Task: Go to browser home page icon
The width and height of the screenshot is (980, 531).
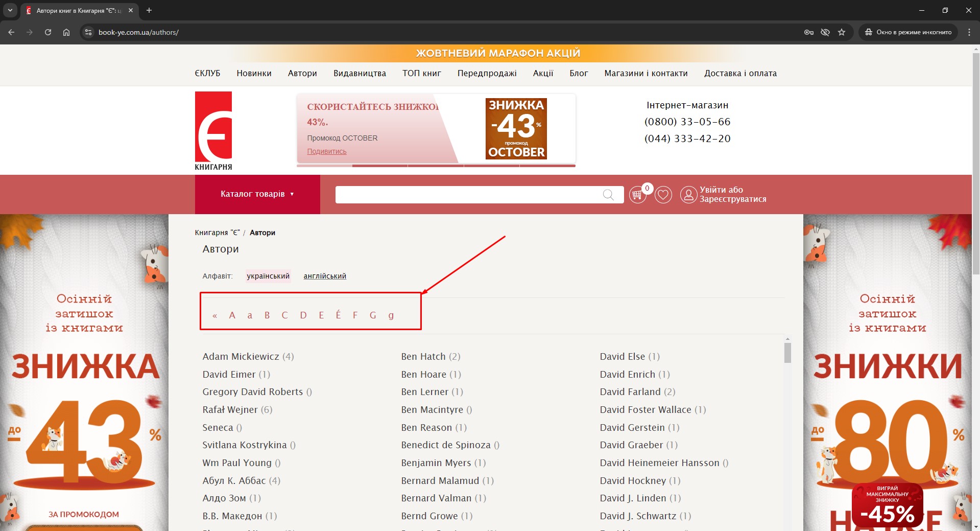Action: (66, 32)
